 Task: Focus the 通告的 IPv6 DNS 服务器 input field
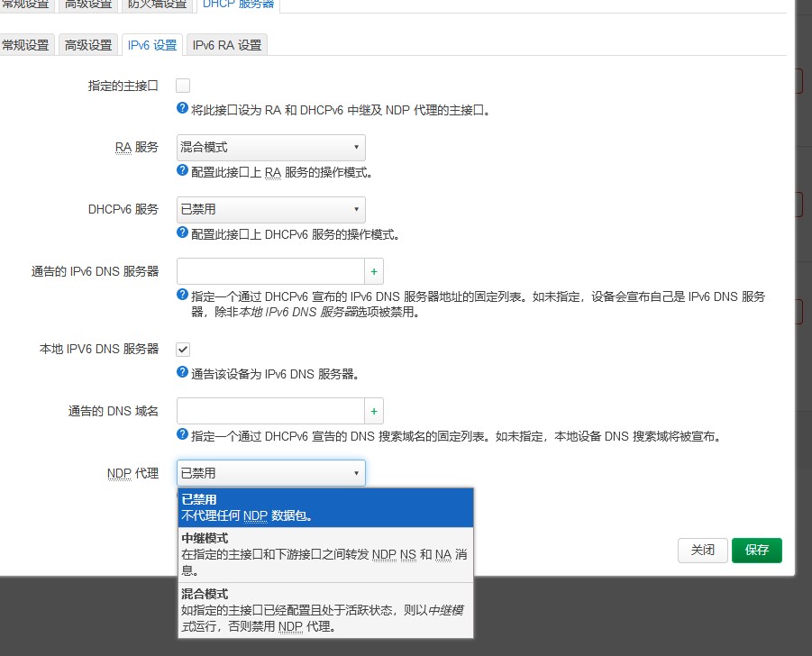(x=270, y=271)
